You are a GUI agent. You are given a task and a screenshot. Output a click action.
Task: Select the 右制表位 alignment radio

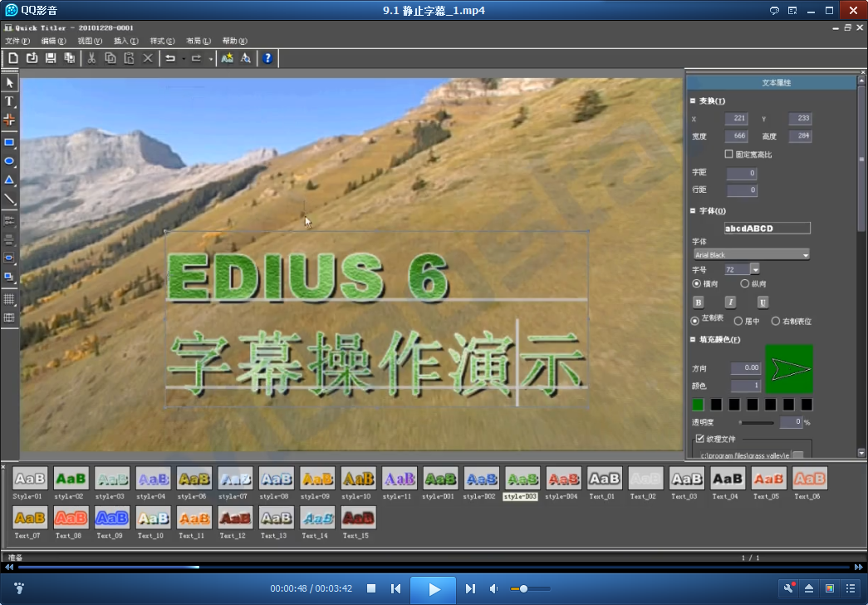(776, 321)
